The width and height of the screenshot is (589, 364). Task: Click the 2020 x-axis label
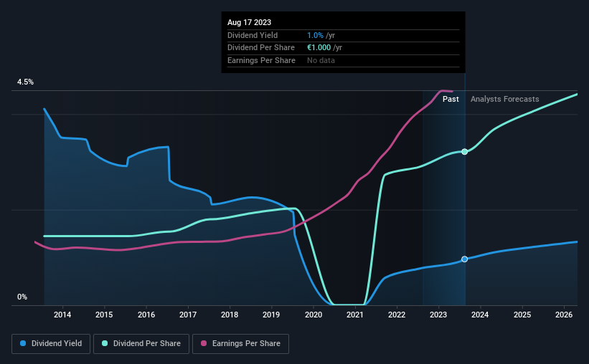click(314, 315)
